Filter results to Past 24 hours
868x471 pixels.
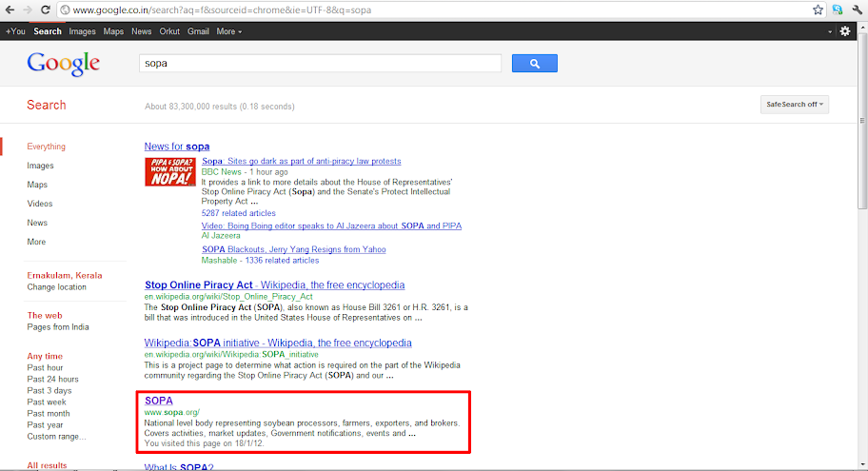(x=52, y=379)
